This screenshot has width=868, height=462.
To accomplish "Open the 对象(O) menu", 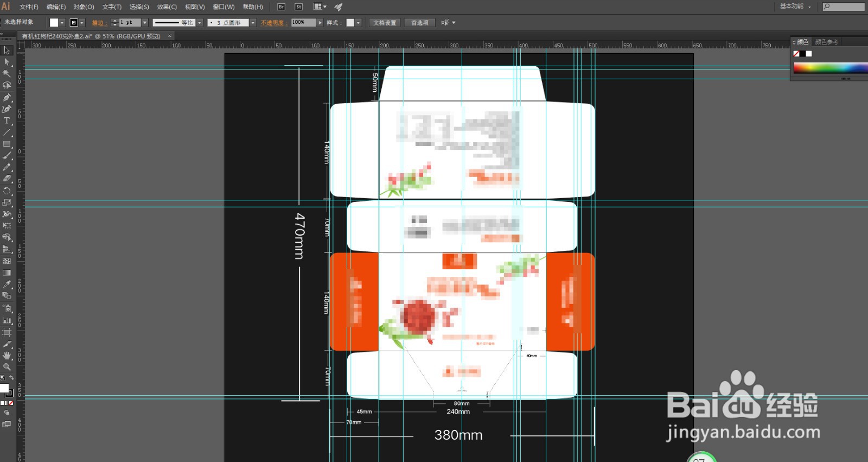I will tap(84, 7).
